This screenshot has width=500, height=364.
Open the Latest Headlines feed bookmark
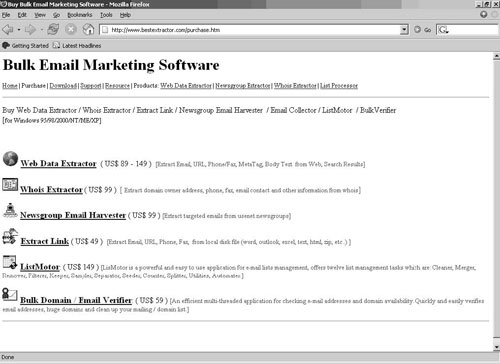[77, 45]
